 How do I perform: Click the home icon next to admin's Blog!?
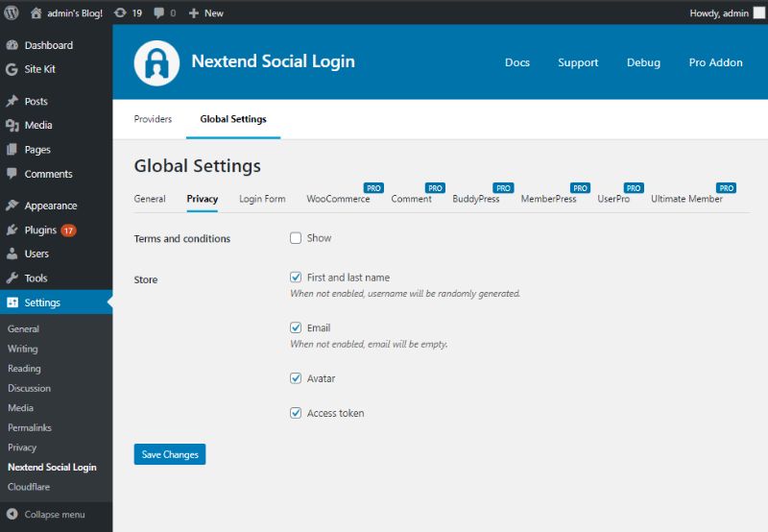point(36,12)
